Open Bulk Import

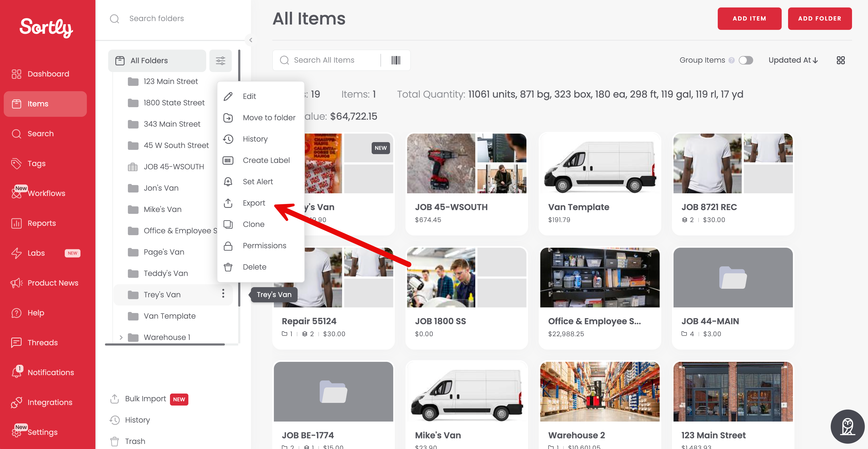149,399
